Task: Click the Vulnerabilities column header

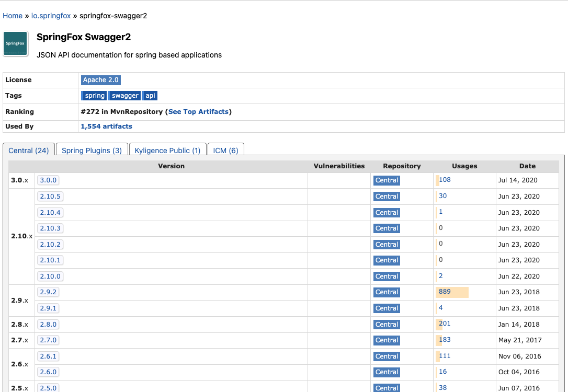Action: [339, 166]
